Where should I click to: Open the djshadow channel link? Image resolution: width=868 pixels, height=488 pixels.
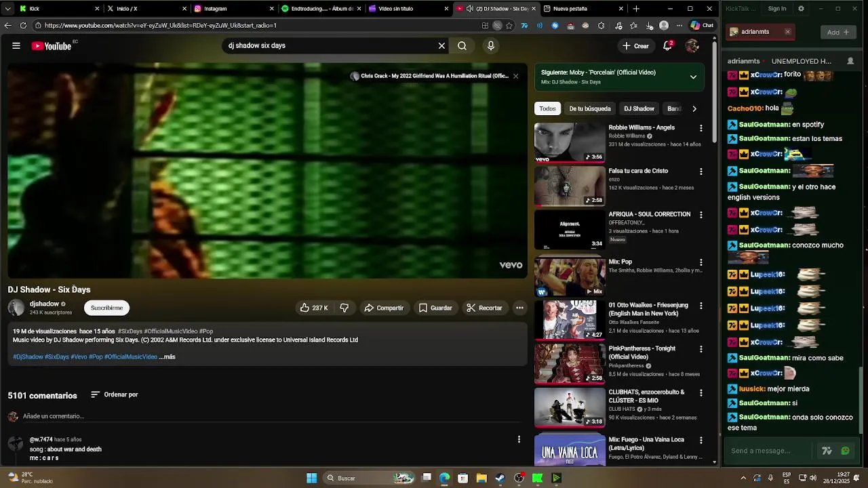pos(44,304)
